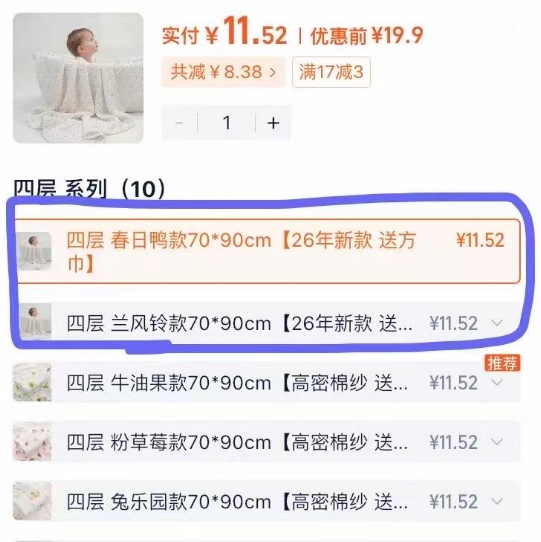The height and width of the screenshot is (542, 541).
Task: Open the main baby blanket product image
Action: pos(78,78)
